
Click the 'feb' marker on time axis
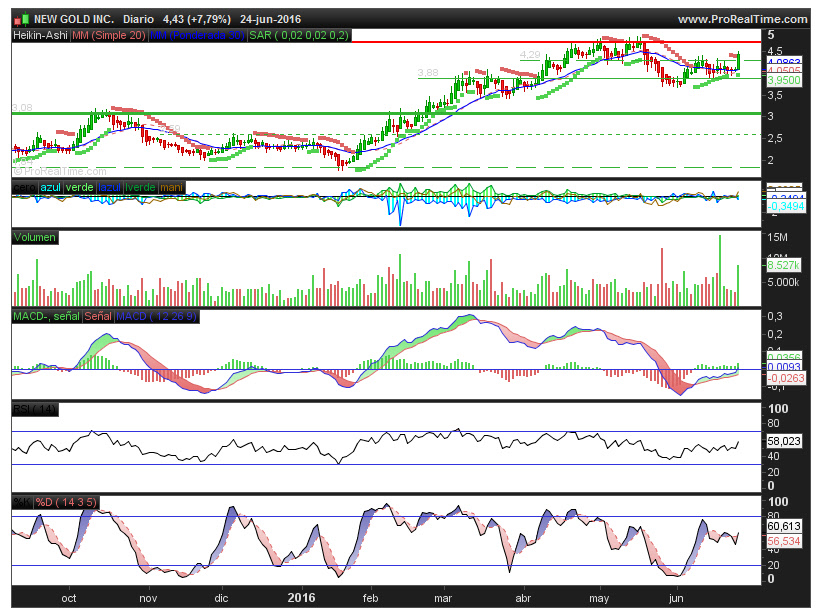point(370,598)
